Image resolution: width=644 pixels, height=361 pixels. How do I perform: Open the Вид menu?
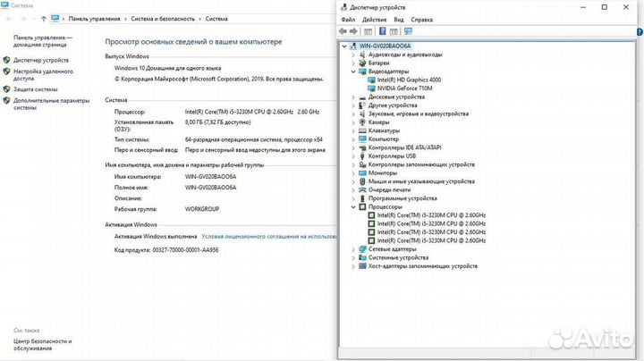pyautogui.click(x=399, y=20)
